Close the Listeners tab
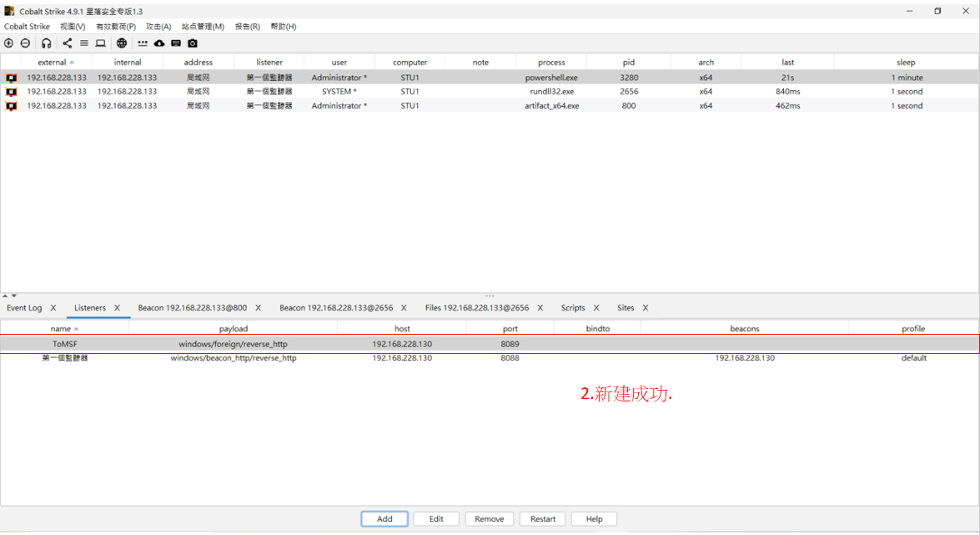The width and height of the screenshot is (980, 535). tap(117, 308)
